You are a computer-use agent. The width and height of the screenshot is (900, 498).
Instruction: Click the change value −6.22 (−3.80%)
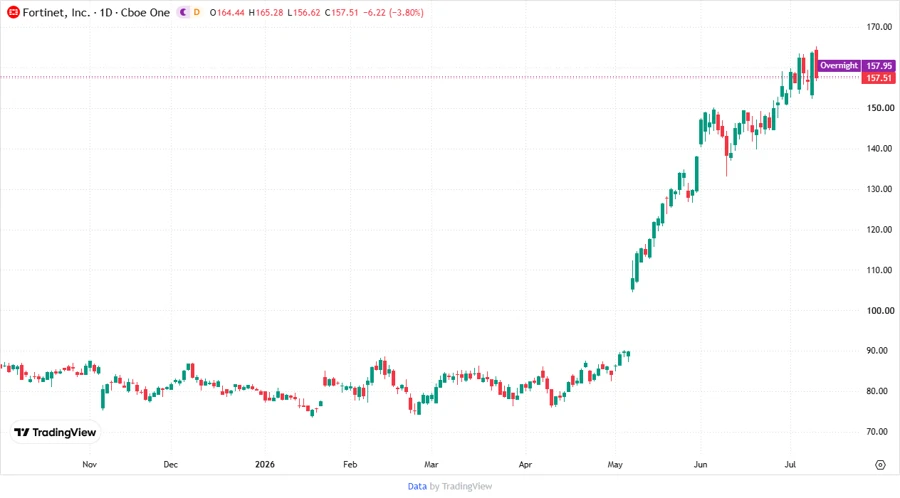pos(393,13)
